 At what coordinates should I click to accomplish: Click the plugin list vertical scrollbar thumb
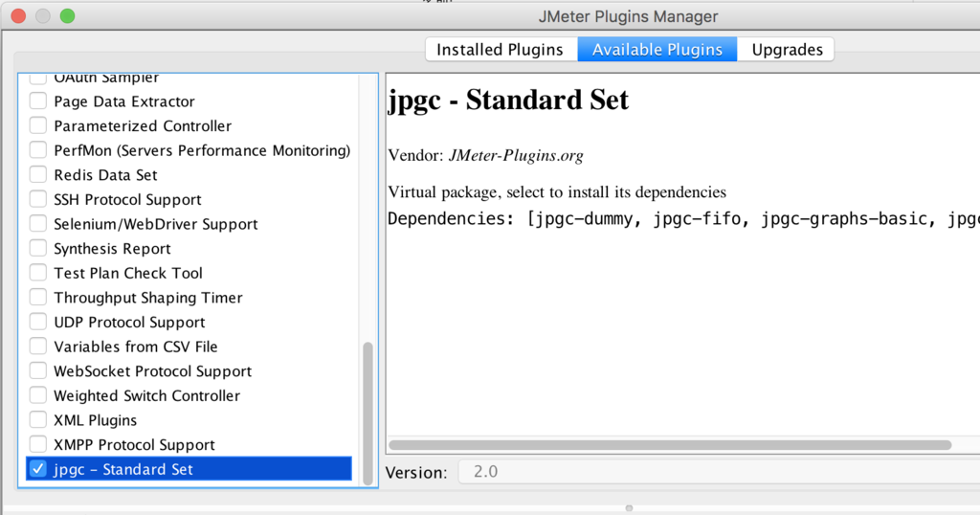(367, 414)
